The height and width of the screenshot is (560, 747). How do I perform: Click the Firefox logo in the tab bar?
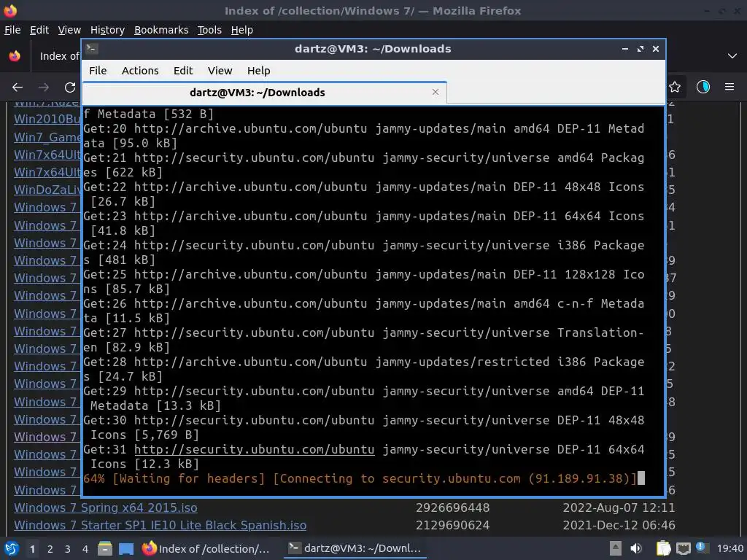(15, 55)
